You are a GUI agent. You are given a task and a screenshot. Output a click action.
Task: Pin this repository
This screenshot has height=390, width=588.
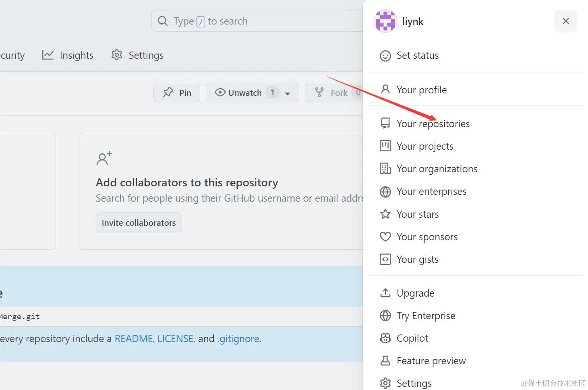point(177,93)
